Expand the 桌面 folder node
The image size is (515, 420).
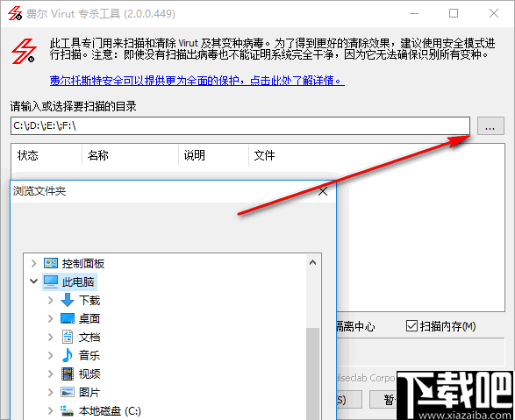click(50, 318)
